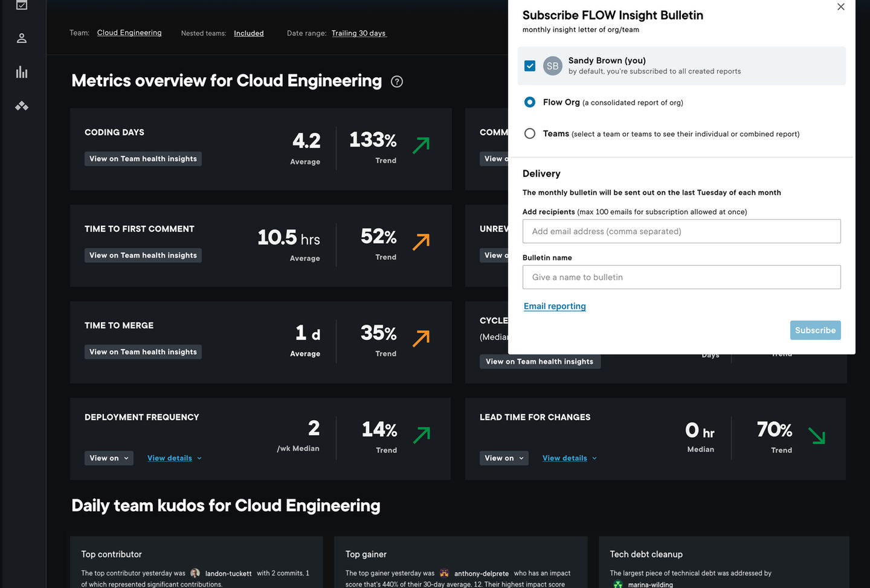Expand View on dropdown under Lead Time for Changes
This screenshot has height=588, width=870.
pos(504,458)
